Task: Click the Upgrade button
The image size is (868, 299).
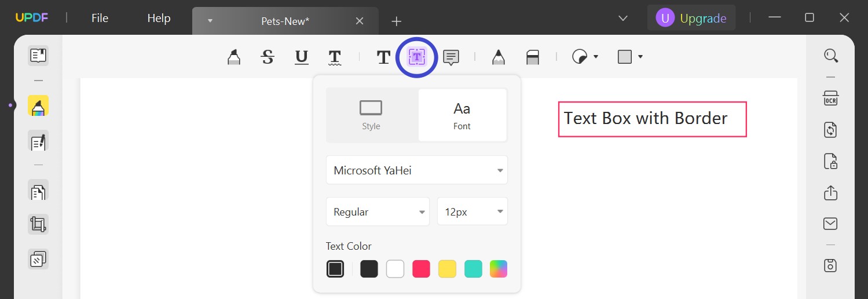Action: (691, 19)
